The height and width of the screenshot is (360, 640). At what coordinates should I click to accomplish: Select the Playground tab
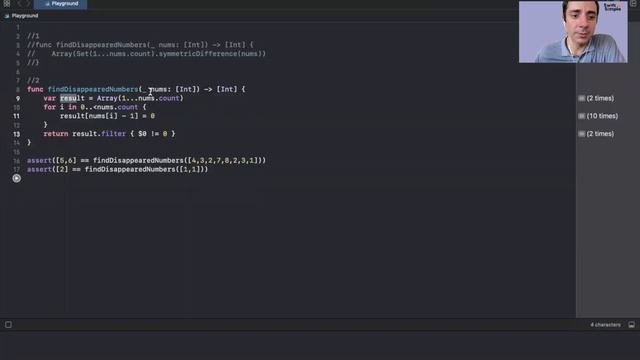pyautogui.click(x=61, y=4)
